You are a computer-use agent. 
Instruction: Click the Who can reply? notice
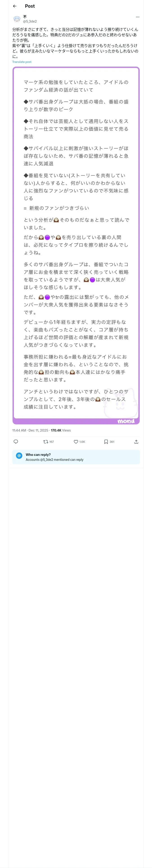coord(38,455)
